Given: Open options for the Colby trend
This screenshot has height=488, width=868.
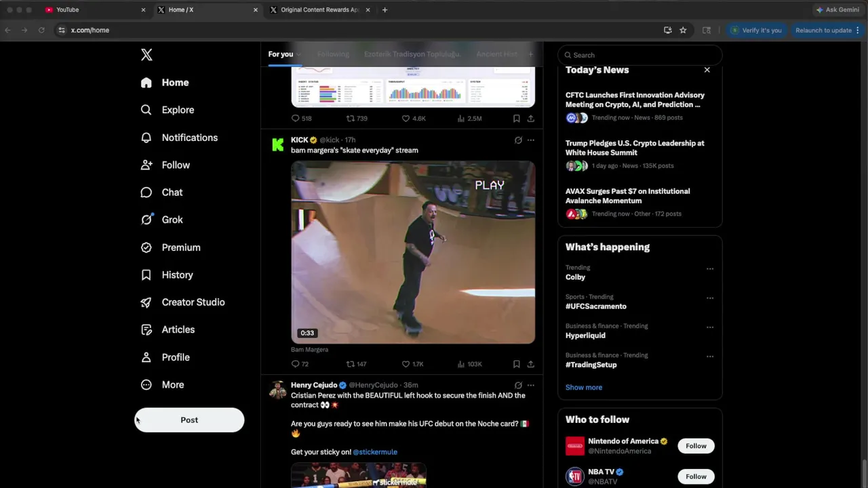Looking at the screenshot, I should click(710, 269).
